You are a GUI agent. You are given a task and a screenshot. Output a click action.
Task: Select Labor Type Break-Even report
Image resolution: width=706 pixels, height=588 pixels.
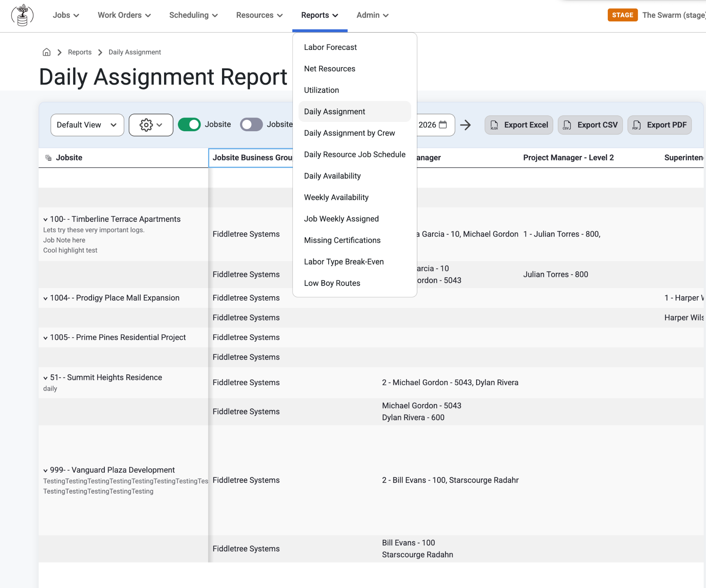click(355, 261)
